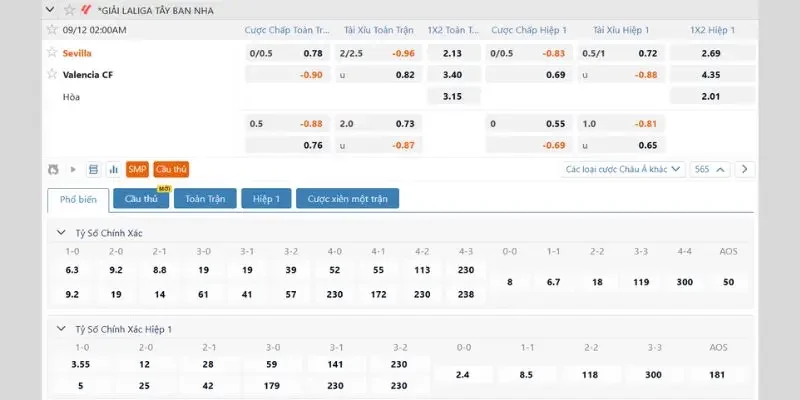The image size is (800, 400).
Task: Click the Tài Xỉu Hiệp 1 column header
Action: [621, 30]
